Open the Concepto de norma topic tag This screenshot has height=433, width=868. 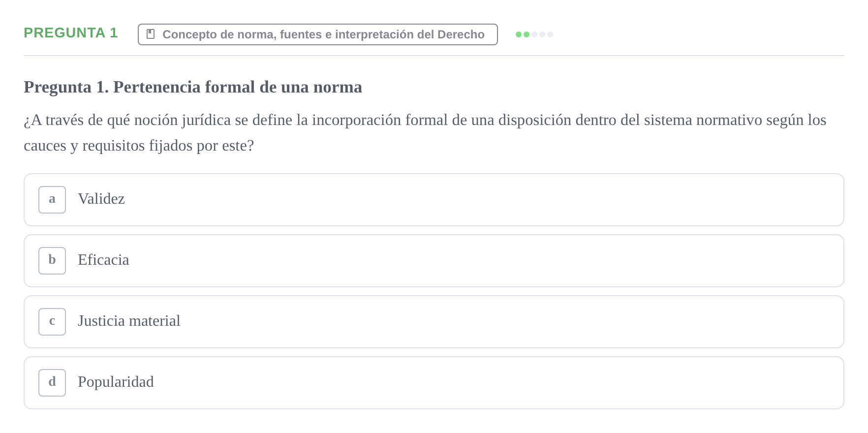[x=318, y=34]
